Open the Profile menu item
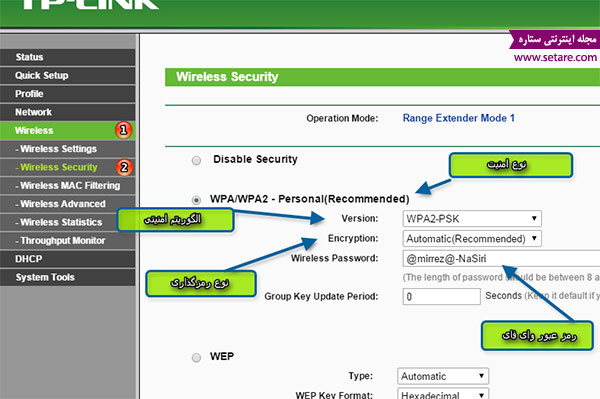The width and height of the screenshot is (600, 399). coord(67,94)
